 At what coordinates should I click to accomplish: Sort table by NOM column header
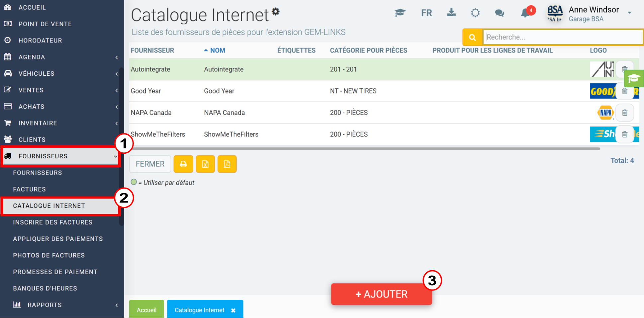pyautogui.click(x=218, y=50)
